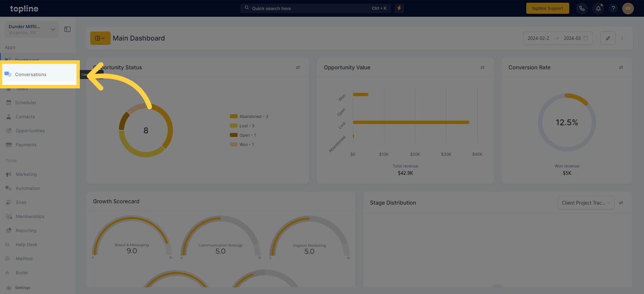This screenshot has width=644, height=294.
Task: Click the Brand & Messaging 9.0 gauge
Action: coord(132,236)
